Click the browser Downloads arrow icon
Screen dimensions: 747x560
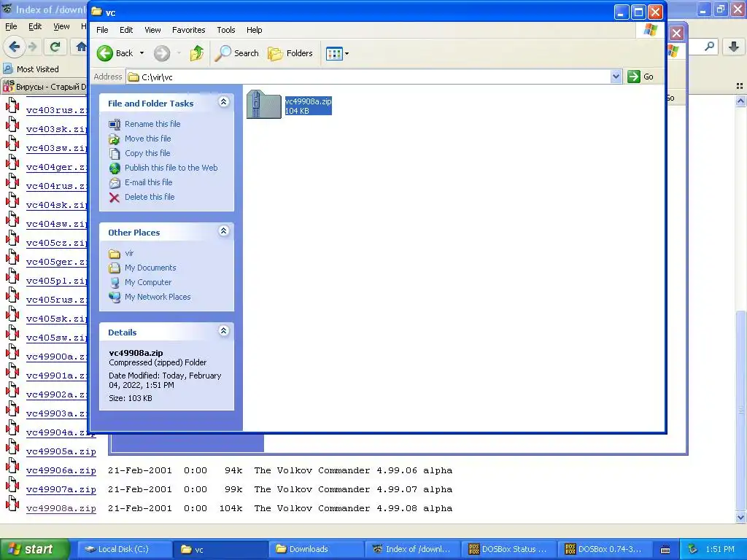click(x=734, y=47)
